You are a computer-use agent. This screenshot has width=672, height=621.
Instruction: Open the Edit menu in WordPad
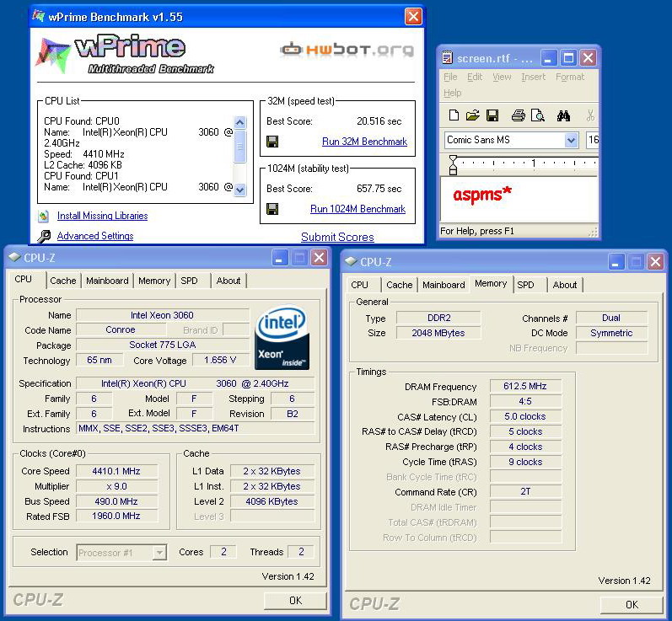tap(475, 77)
